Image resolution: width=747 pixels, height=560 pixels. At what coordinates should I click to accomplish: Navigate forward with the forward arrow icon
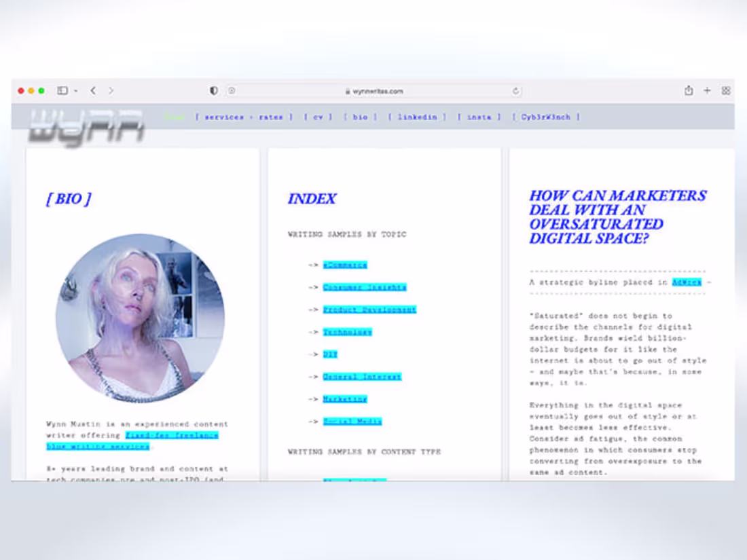(x=111, y=90)
